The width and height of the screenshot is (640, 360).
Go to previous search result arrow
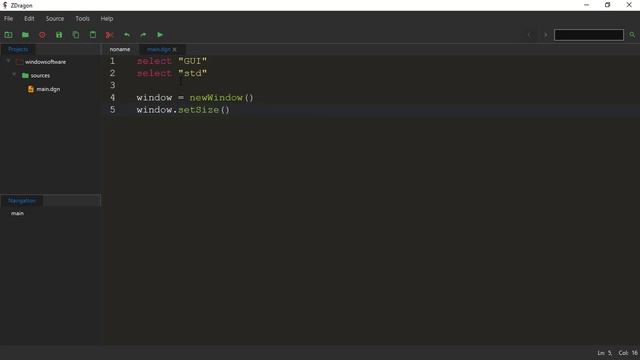529,35
